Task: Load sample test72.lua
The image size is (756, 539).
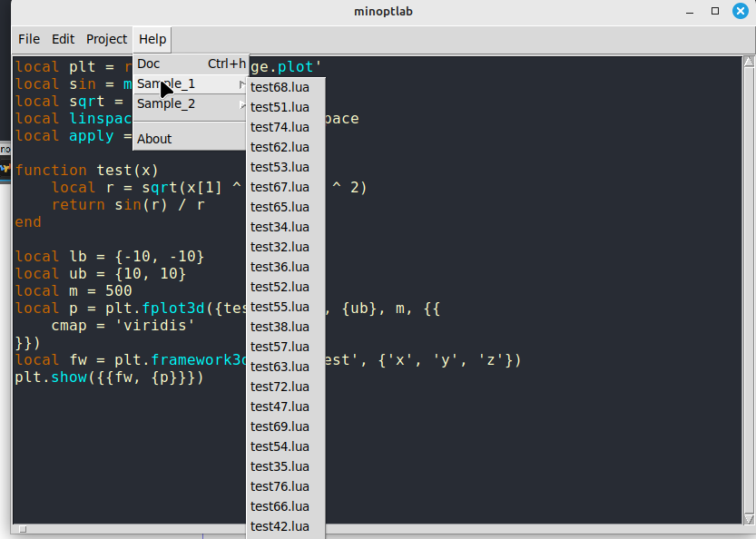Action: 285,387
